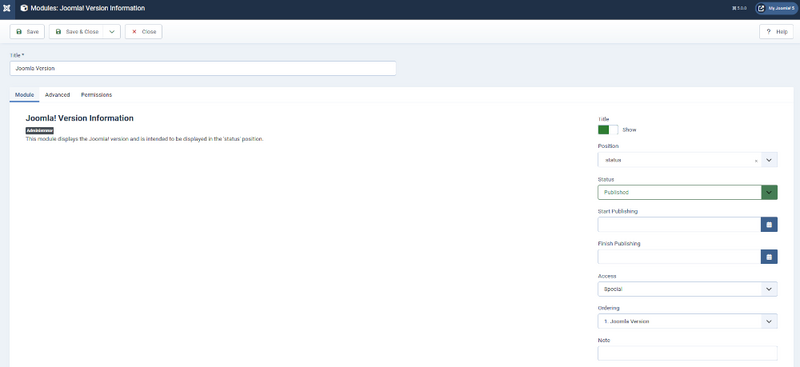The width and height of the screenshot is (800, 367).
Task: Toggle the Show title switch
Action: (608, 130)
